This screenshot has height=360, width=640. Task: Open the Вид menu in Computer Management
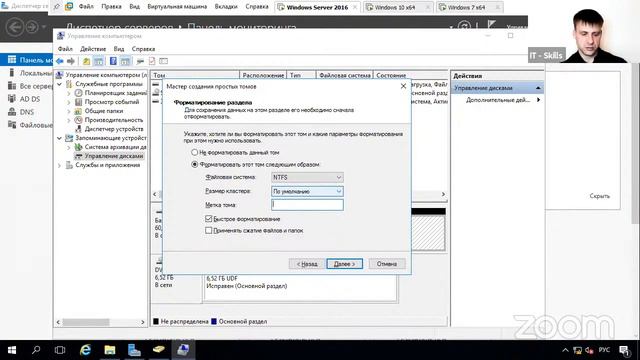click(119, 49)
